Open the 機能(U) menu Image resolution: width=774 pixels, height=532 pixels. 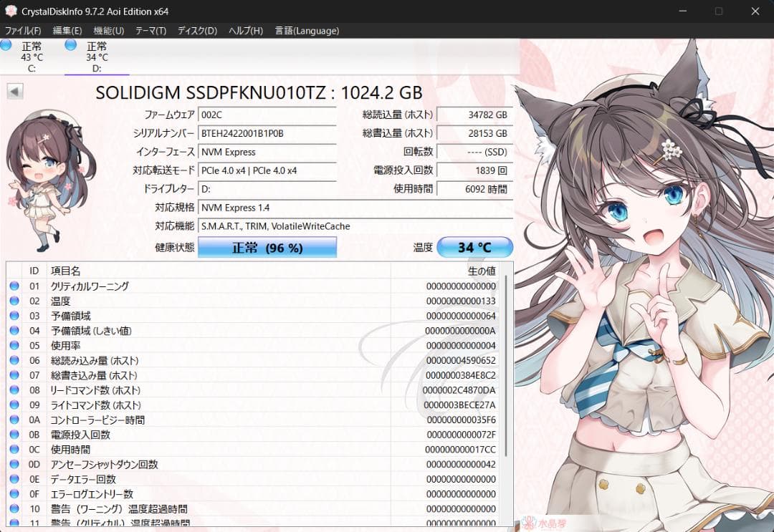[109, 31]
